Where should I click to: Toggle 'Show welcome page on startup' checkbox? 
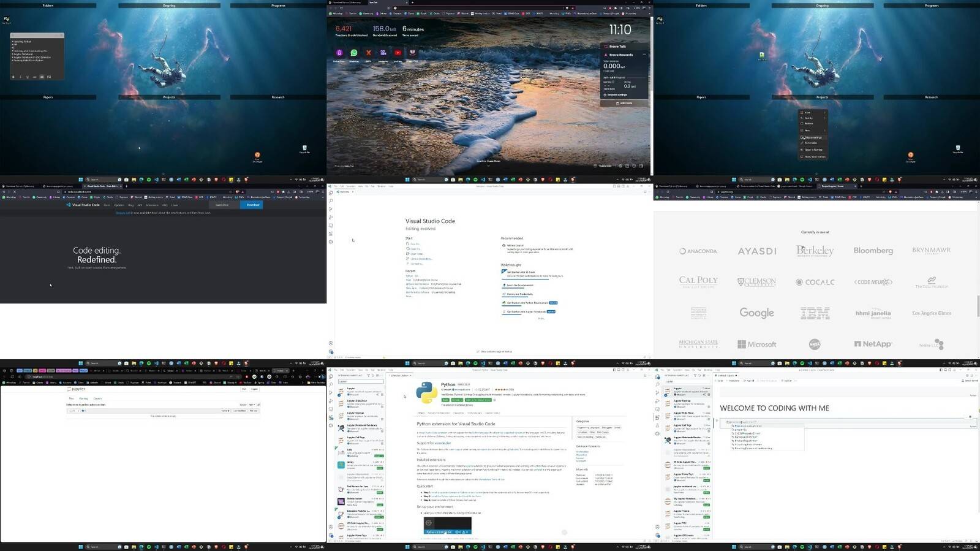(478, 352)
